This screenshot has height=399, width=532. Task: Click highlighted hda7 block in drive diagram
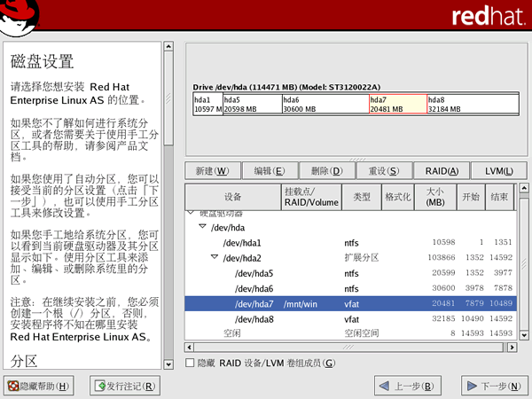(398, 104)
